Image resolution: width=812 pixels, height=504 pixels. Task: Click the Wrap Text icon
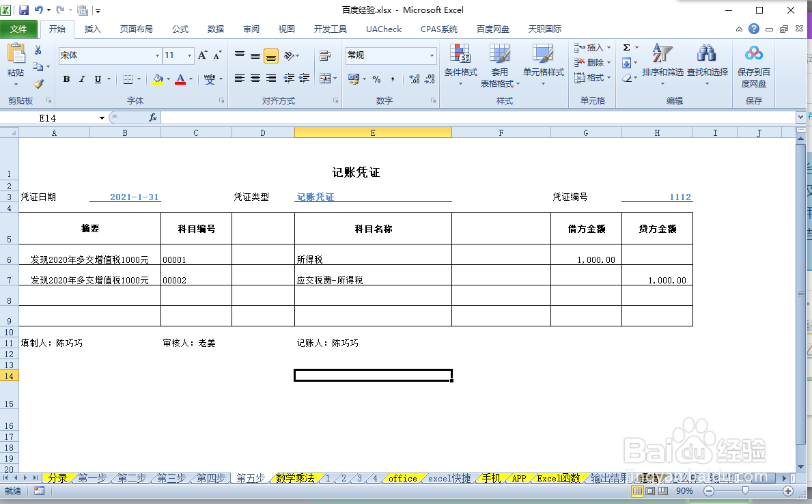pos(325,55)
